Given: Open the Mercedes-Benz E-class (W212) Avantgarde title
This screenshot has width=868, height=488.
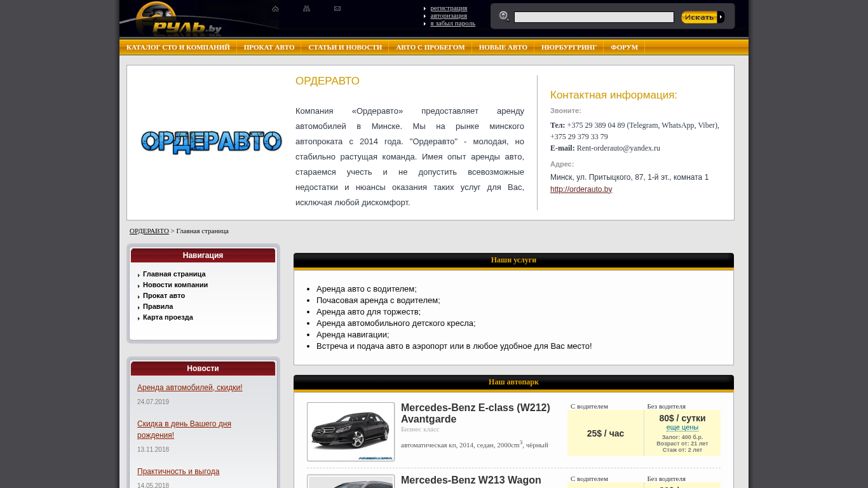Looking at the screenshot, I should (475, 414).
